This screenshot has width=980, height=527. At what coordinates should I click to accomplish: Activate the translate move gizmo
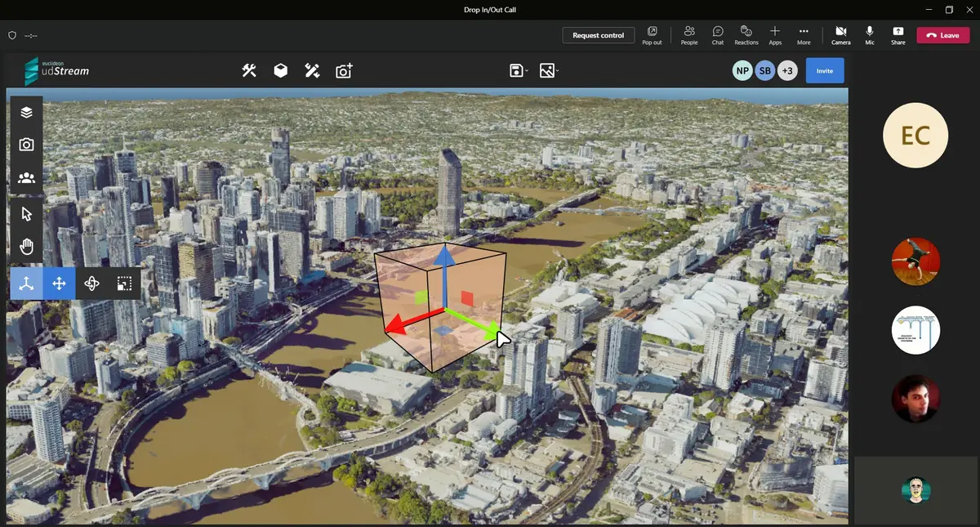59,284
